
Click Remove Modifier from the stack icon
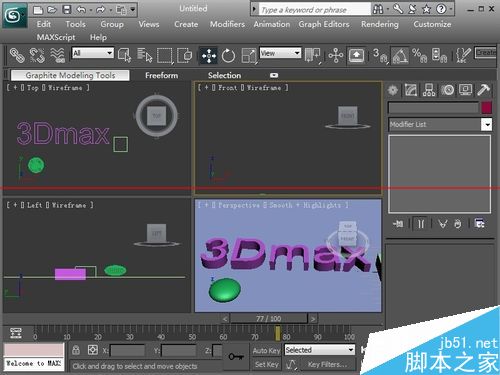point(458,224)
